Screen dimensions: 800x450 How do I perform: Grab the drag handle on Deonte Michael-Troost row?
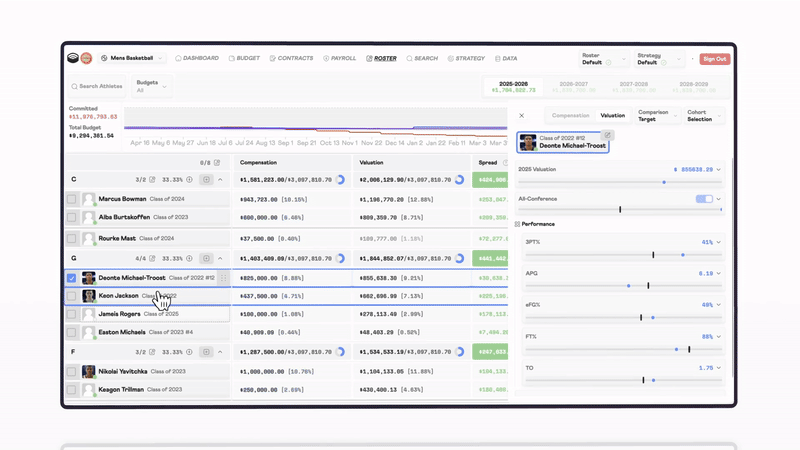point(223,278)
